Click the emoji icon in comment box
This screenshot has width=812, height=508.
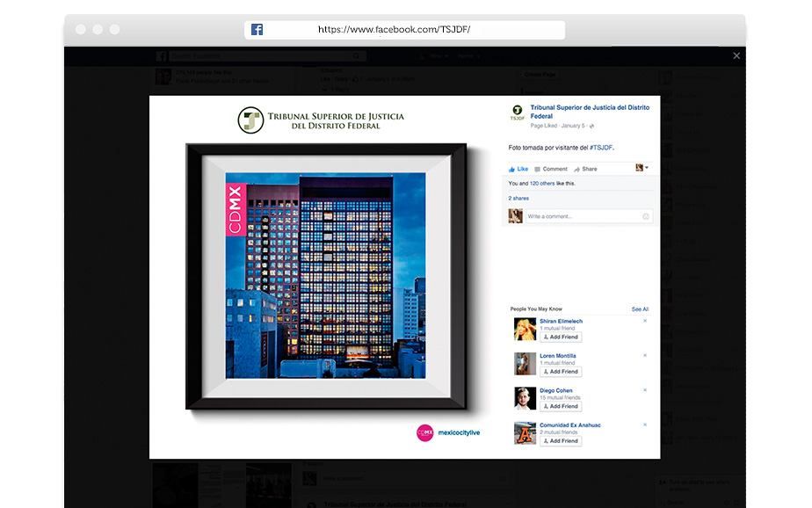point(646,216)
